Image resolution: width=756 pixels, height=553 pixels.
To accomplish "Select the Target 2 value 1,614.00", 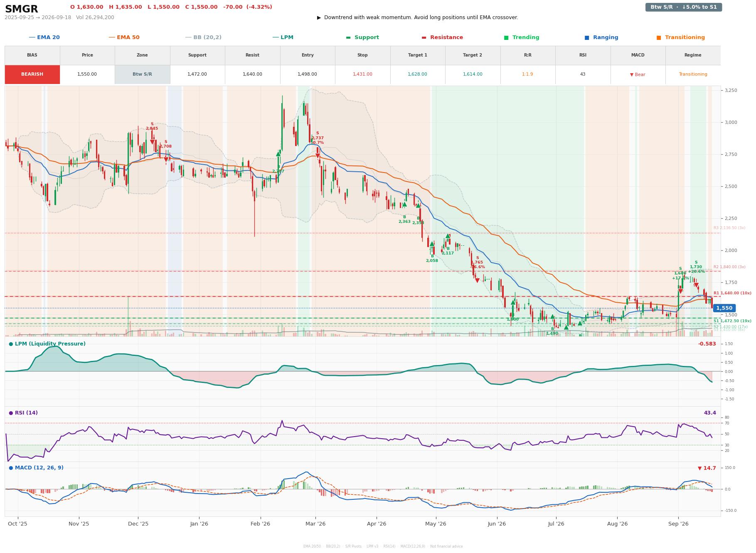I will click(x=473, y=74).
